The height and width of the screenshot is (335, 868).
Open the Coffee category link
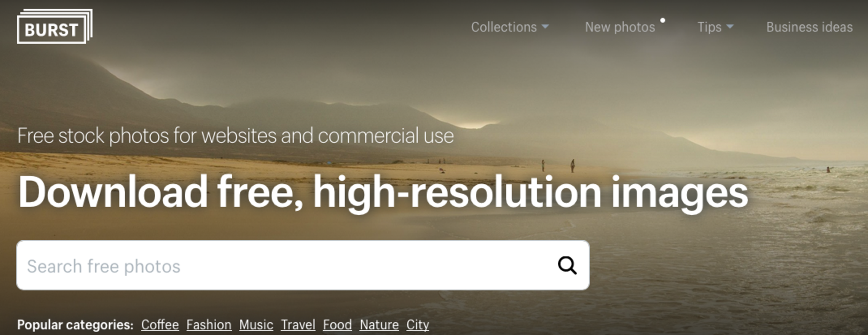click(x=160, y=325)
